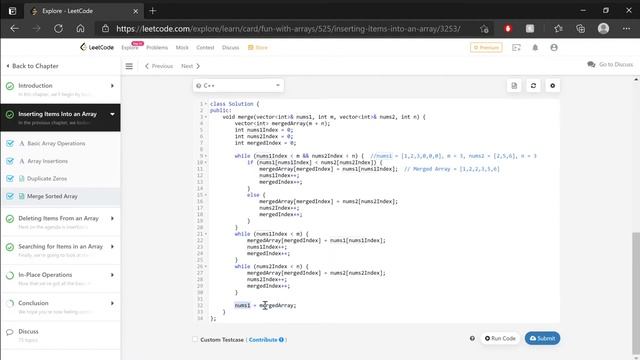Click the LeetCode logo
This screenshot has height=360, width=640.
pos(97,47)
